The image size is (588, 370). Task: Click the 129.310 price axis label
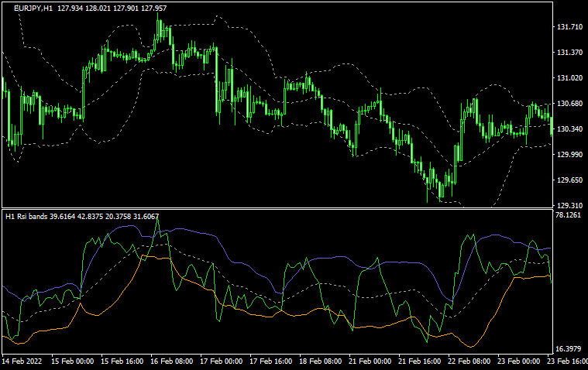[x=570, y=206]
